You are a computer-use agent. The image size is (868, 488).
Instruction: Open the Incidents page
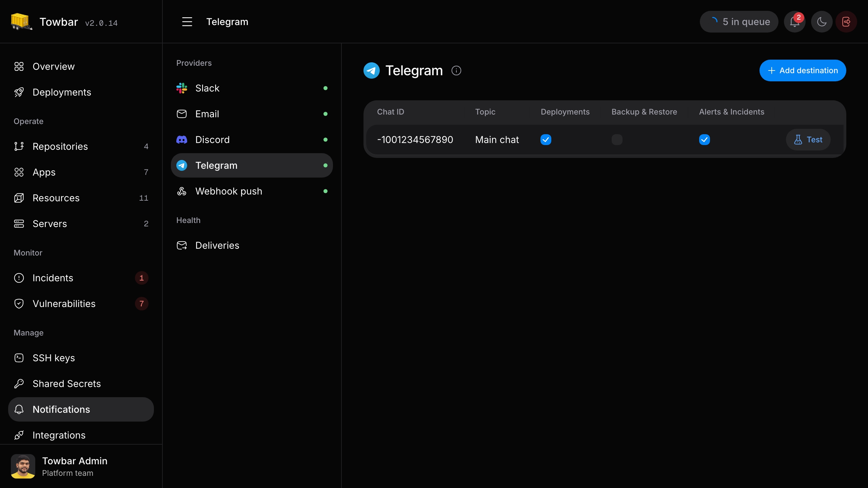coord(81,278)
